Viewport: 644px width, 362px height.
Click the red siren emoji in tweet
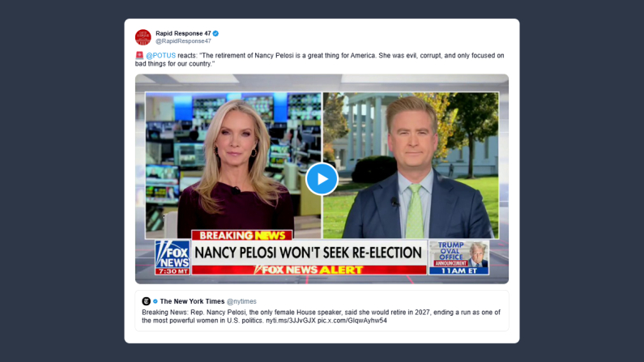(139, 55)
